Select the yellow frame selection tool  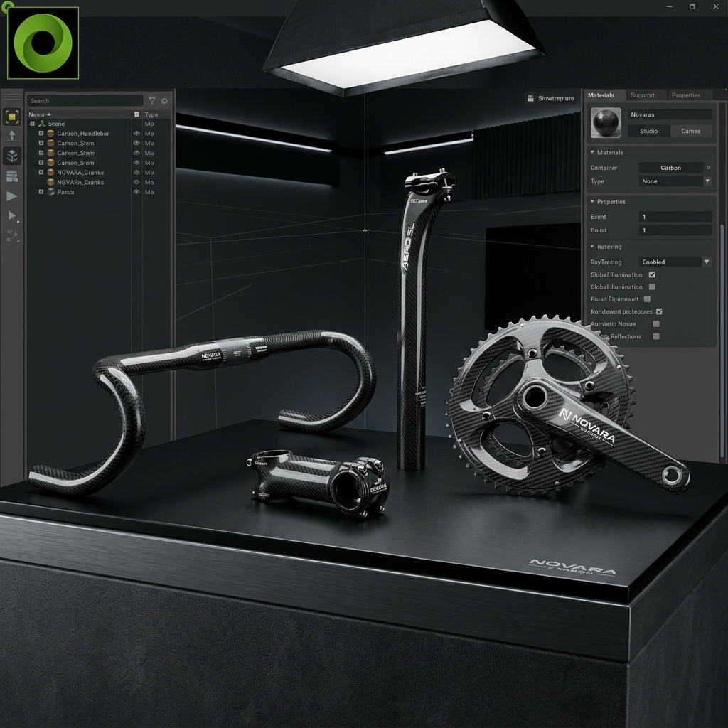12,117
